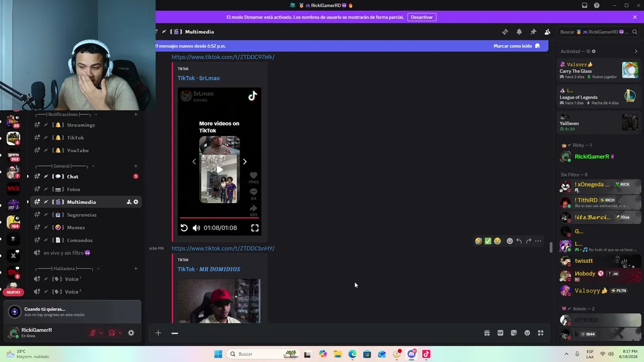Go to previous TikTok suggested video
This screenshot has width=644, height=362.
pos(194,161)
